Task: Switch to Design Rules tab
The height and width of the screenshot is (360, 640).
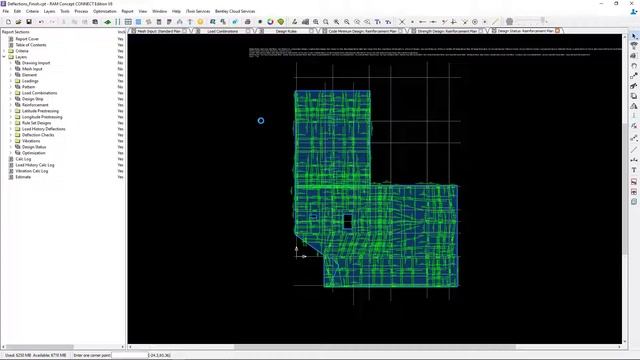Action: [x=286, y=31]
